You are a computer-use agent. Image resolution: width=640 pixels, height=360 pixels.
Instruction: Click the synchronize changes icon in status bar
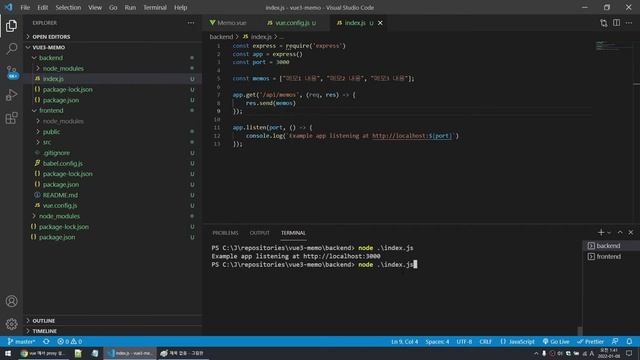(46, 342)
